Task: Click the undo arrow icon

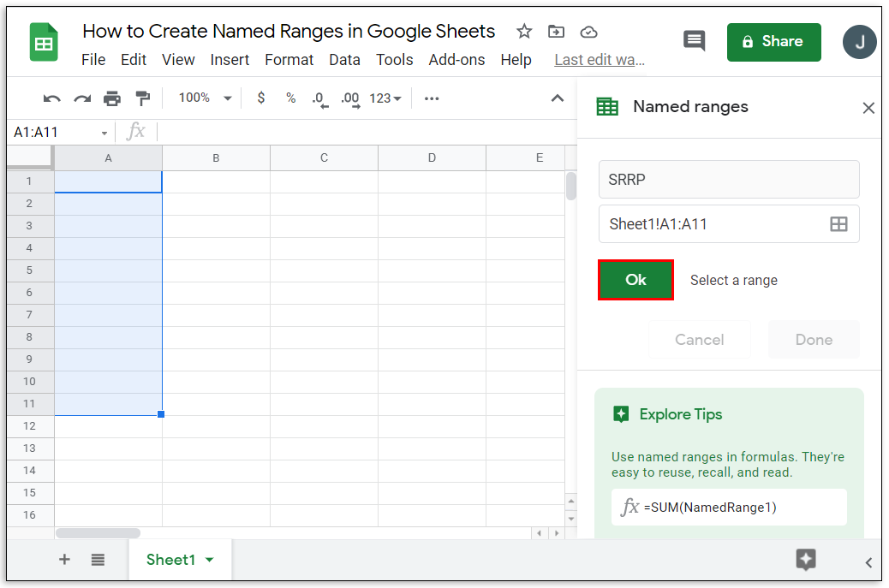Action: point(52,98)
